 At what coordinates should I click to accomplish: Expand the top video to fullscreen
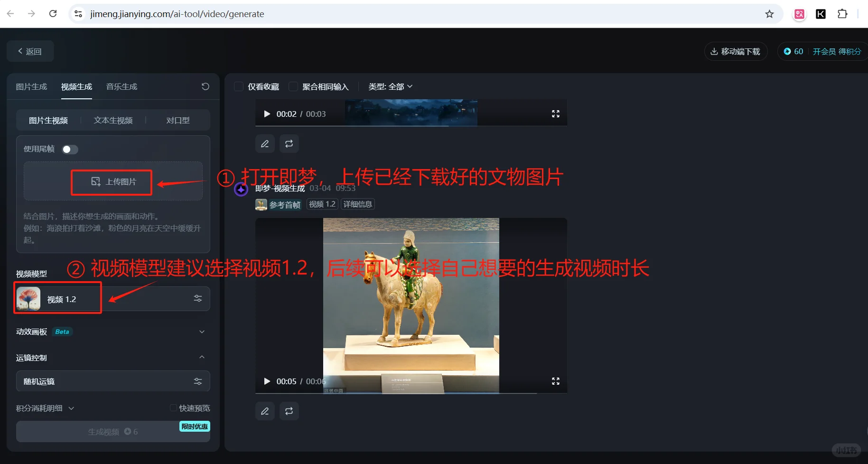click(555, 114)
